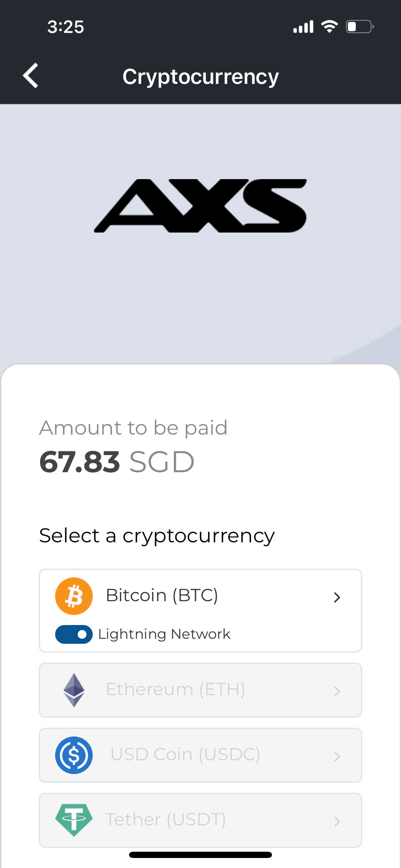
Task: Open the Bitcoin row chevron
Action: [x=337, y=597]
